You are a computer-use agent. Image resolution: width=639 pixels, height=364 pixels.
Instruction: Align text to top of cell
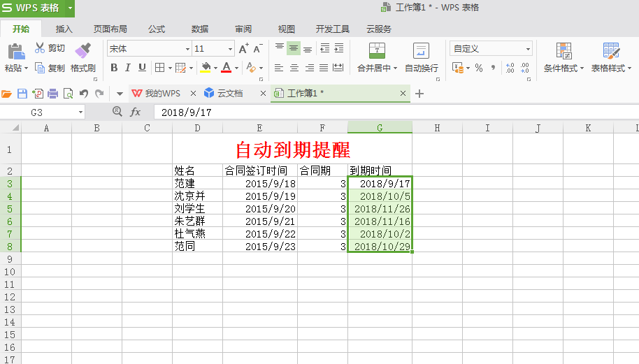pos(279,48)
